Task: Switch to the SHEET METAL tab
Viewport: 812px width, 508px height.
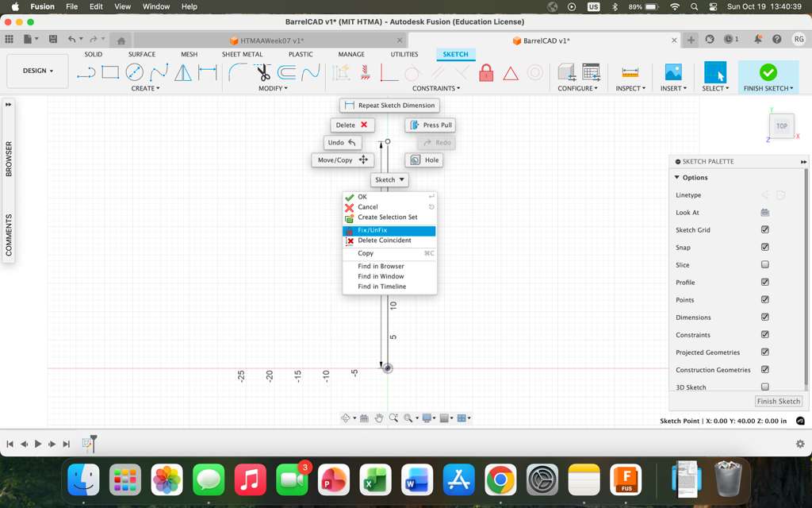Action: [x=242, y=55]
